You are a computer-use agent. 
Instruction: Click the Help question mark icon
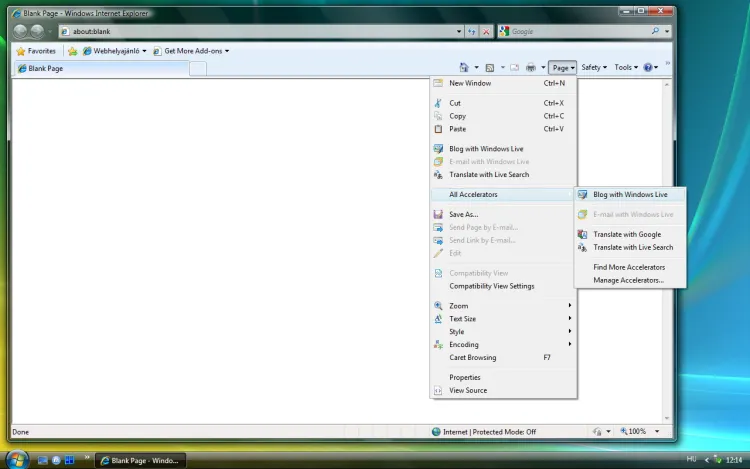coord(648,68)
